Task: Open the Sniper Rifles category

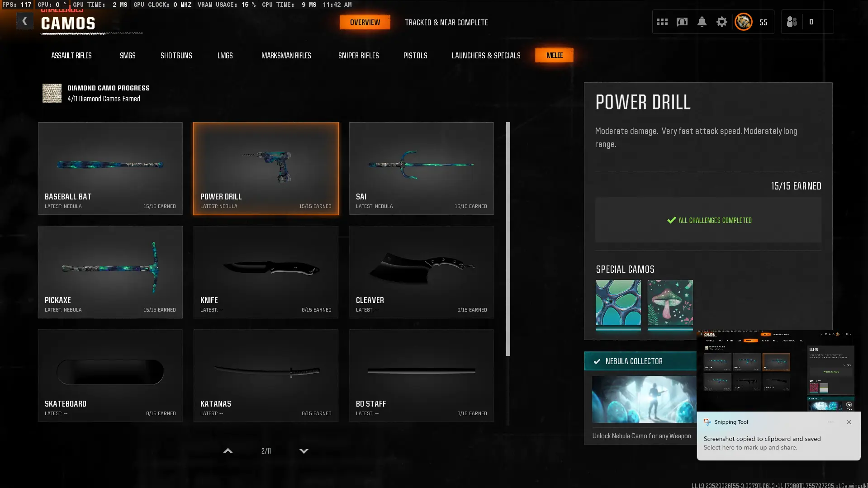Action: [x=359, y=56]
